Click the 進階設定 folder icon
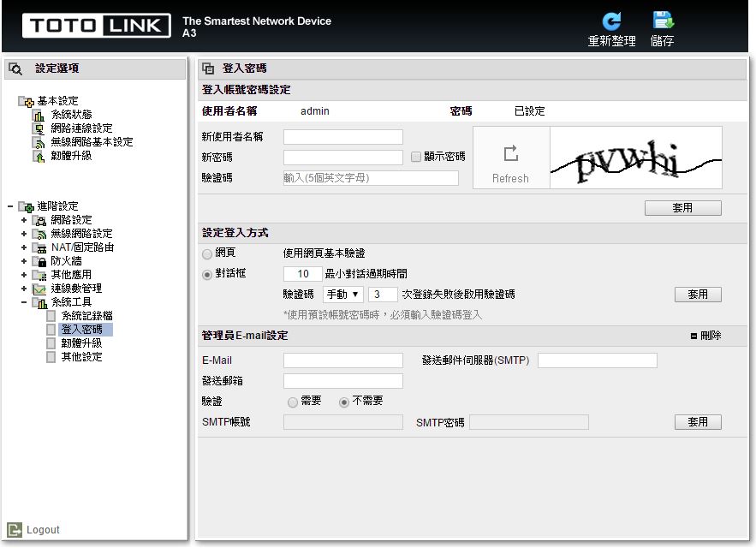The height and width of the screenshot is (548, 756). 27,207
